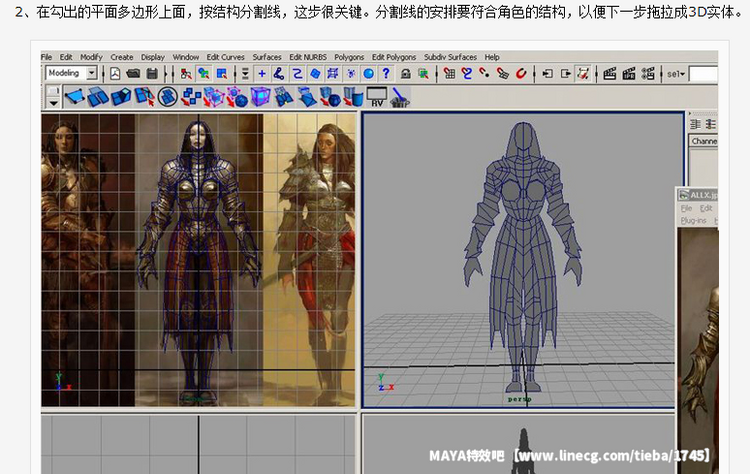Open the File menu
Image resolution: width=750 pixels, height=474 pixels.
[46, 57]
